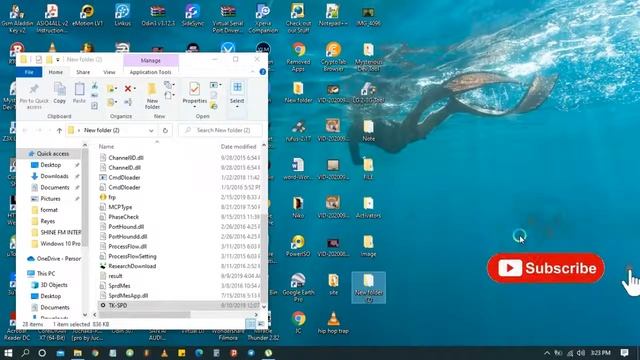Click Pin to Quick access in the ribbon
The width and height of the screenshot is (640, 360).
coord(34,95)
